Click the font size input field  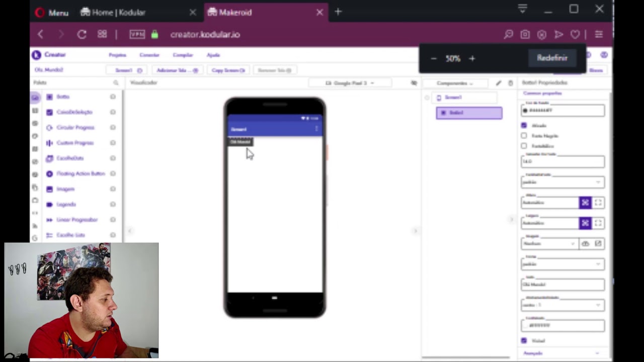(x=562, y=161)
